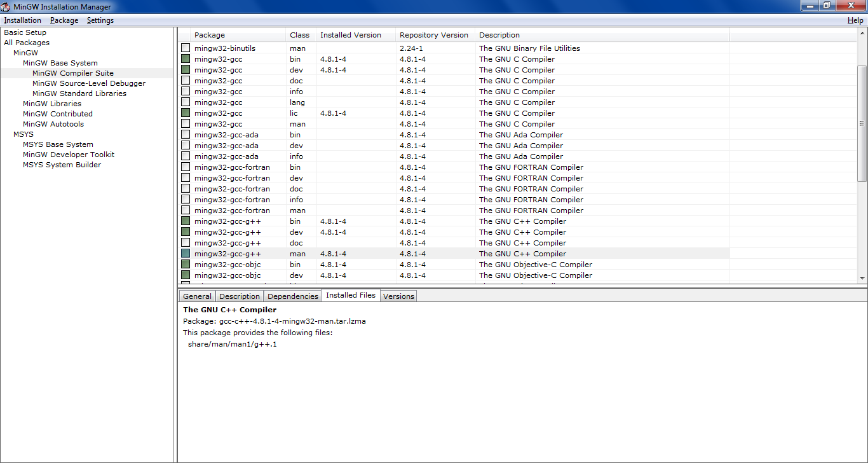Click 'This package provides the following files:' text

pos(258,333)
